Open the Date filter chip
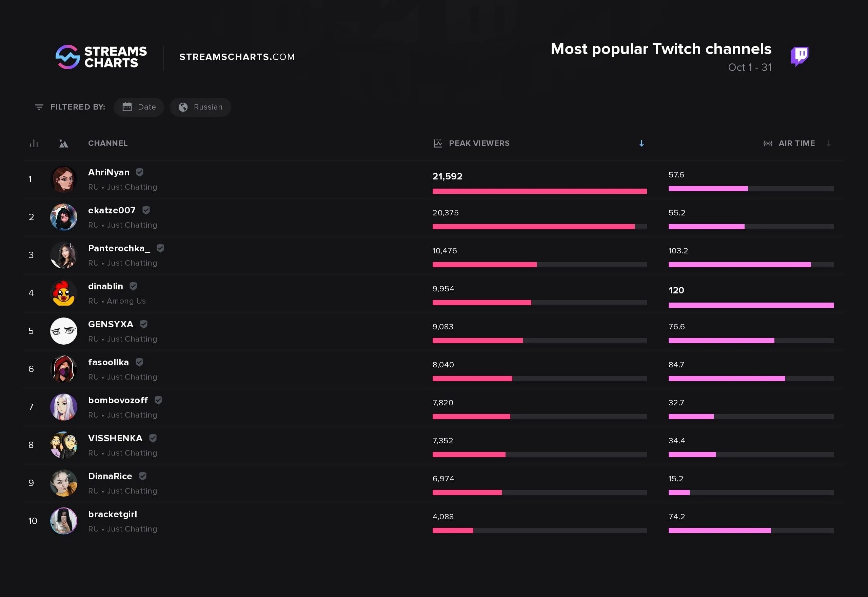Image resolution: width=868 pixels, height=597 pixels. tap(139, 107)
